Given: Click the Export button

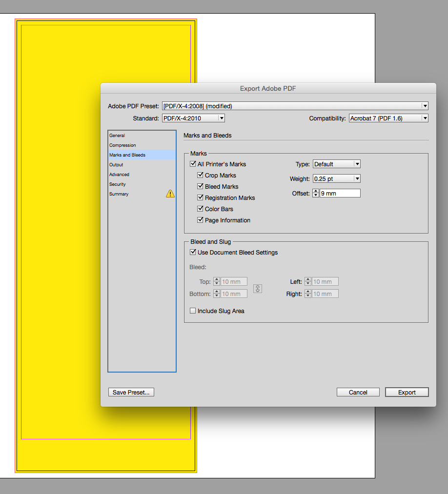Looking at the screenshot, I should [x=407, y=392].
